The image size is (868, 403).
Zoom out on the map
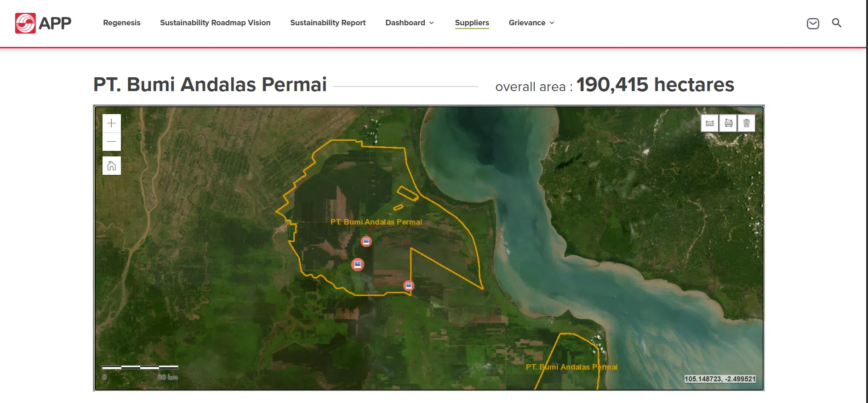click(x=112, y=142)
